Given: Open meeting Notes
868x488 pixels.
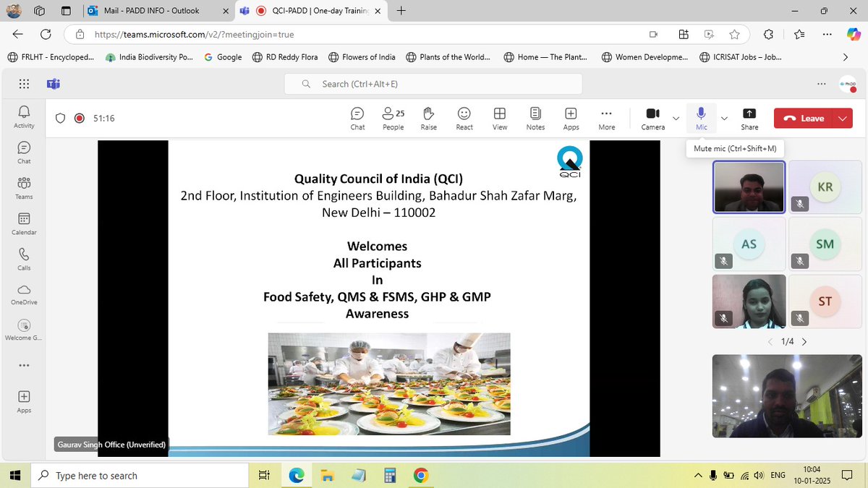Looking at the screenshot, I should click(x=535, y=118).
